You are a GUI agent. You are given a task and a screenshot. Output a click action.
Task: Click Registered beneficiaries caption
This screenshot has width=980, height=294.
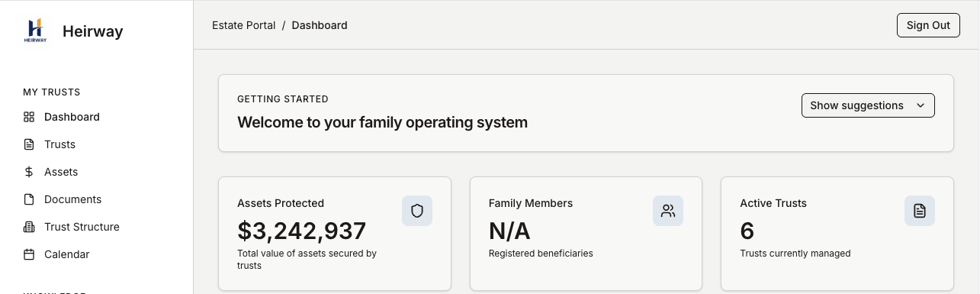pos(541,254)
